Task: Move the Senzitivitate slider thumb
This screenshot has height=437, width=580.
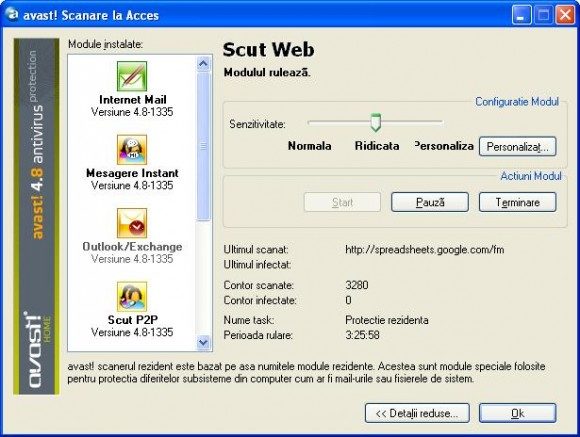Action: pos(375,122)
